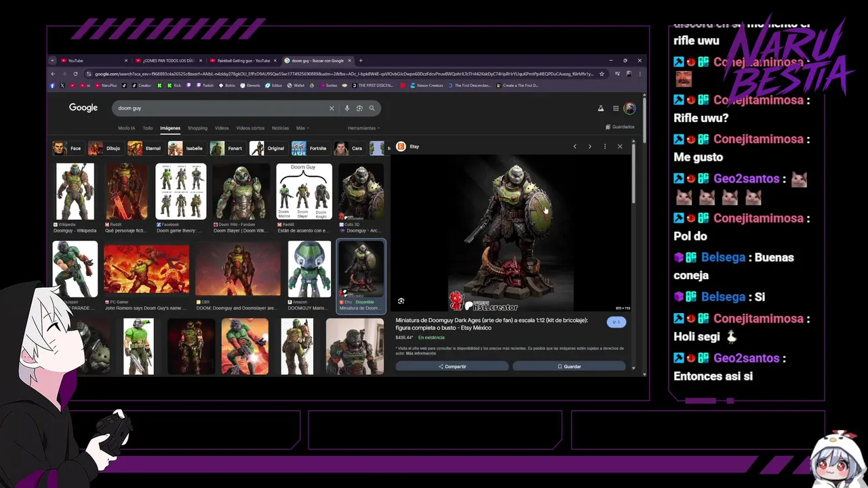
Task: Open the Elements bookmark
Action: 250,85
